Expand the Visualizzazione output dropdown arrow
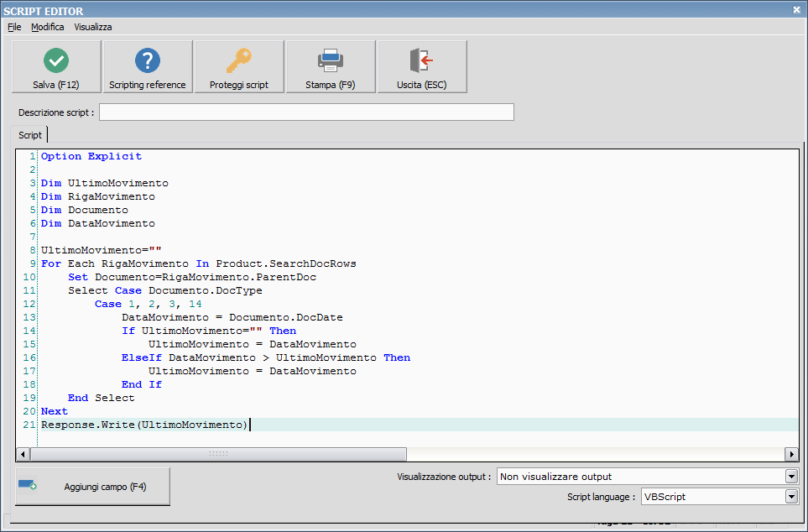Image resolution: width=808 pixels, height=532 pixels. 791,477
